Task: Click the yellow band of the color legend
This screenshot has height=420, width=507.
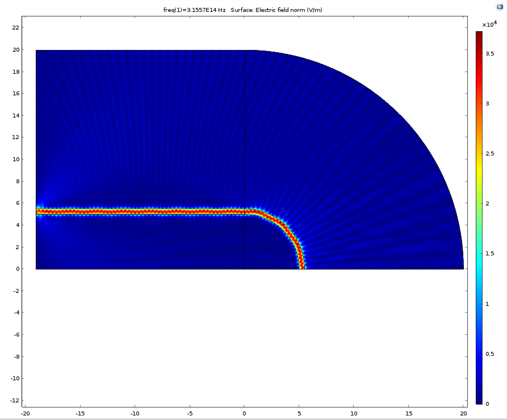Action: click(x=479, y=167)
